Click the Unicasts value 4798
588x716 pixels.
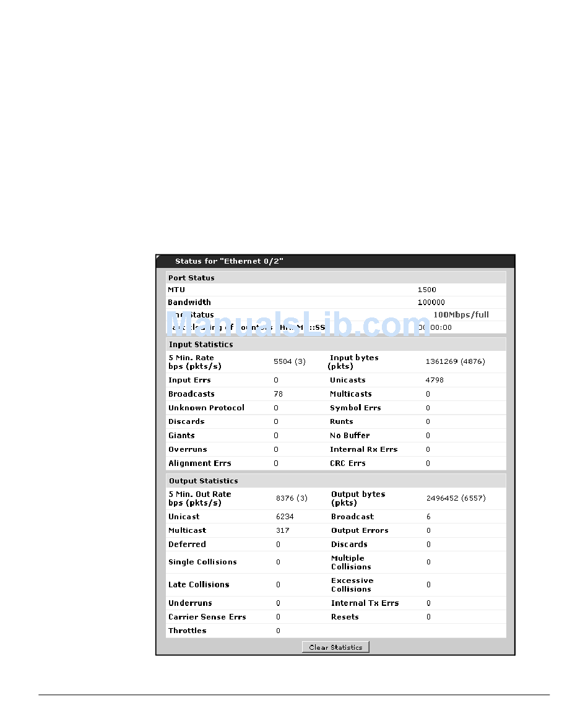(x=435, y=380)
